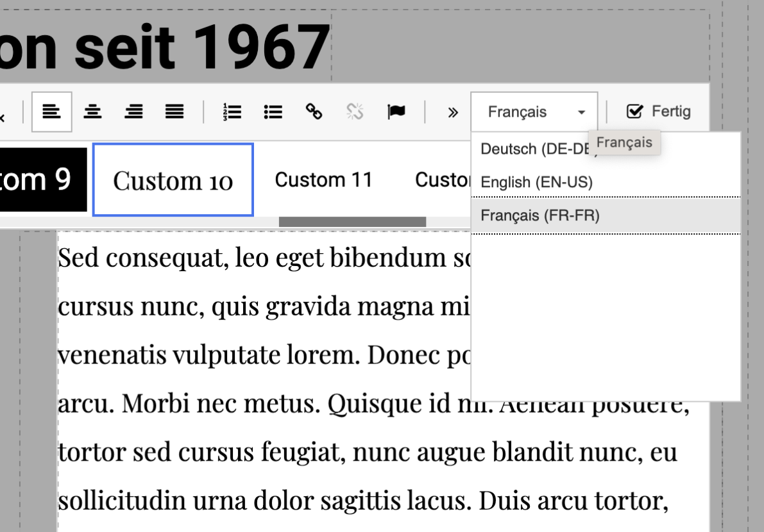Select English (EN-US) language option
Screen dimensions: 764x532
pyautogui.click(x=536, y=183)
